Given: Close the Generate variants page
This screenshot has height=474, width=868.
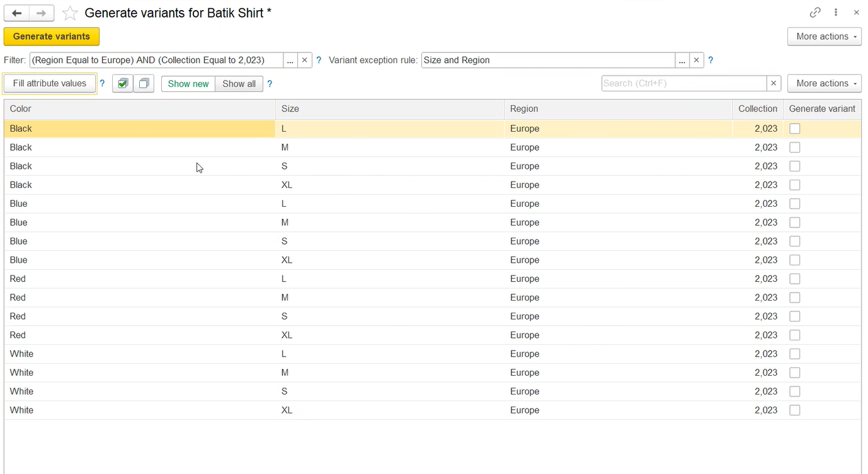Looking at the screenshot, I should pos(857,13).
